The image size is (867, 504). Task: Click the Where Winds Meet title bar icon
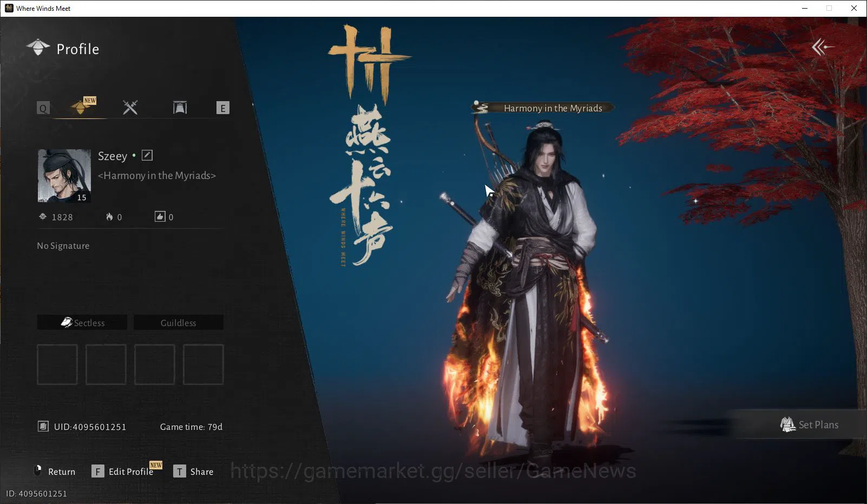pos(9,8)
